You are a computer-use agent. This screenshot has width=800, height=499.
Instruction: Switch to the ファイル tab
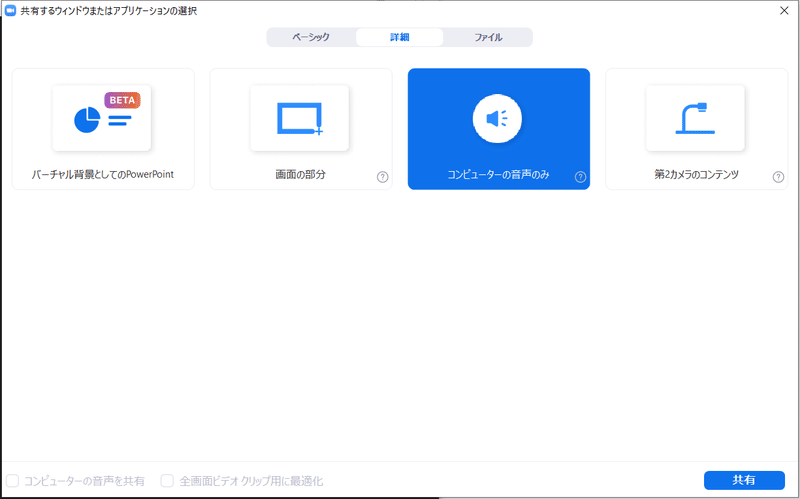click(x=488, y=37)
